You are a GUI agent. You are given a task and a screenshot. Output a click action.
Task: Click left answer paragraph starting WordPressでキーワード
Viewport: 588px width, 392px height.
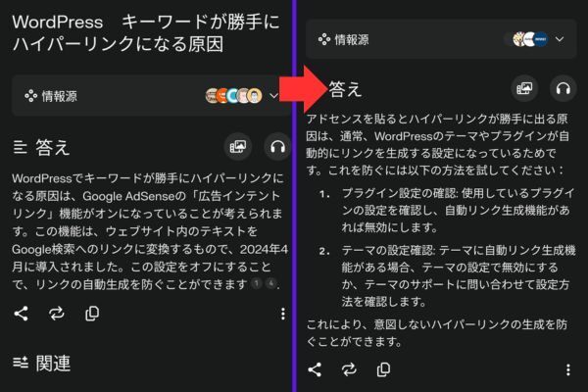[x=150, y=231]
